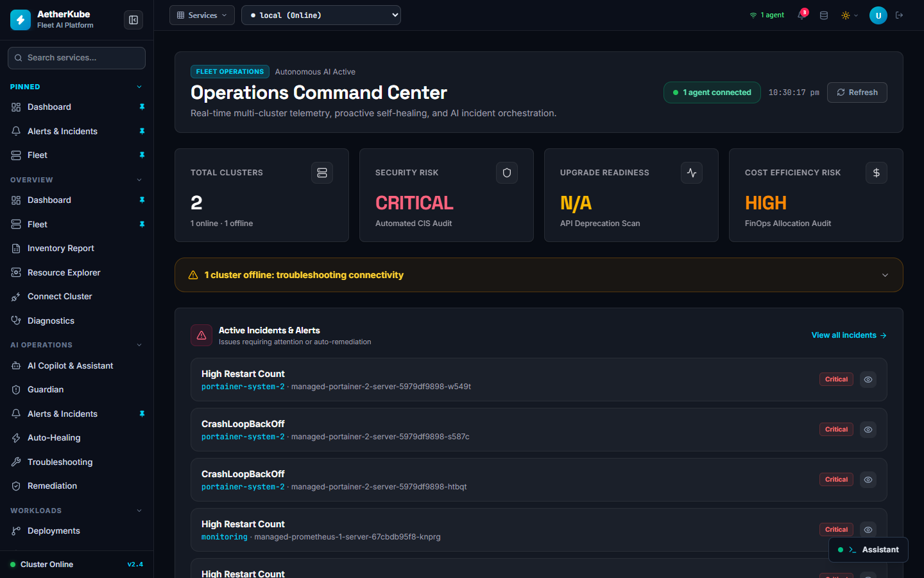Viewport: 924px width, 578px height.
Task: Click the 10:30:17 pm timestamp
Action: 794,92
